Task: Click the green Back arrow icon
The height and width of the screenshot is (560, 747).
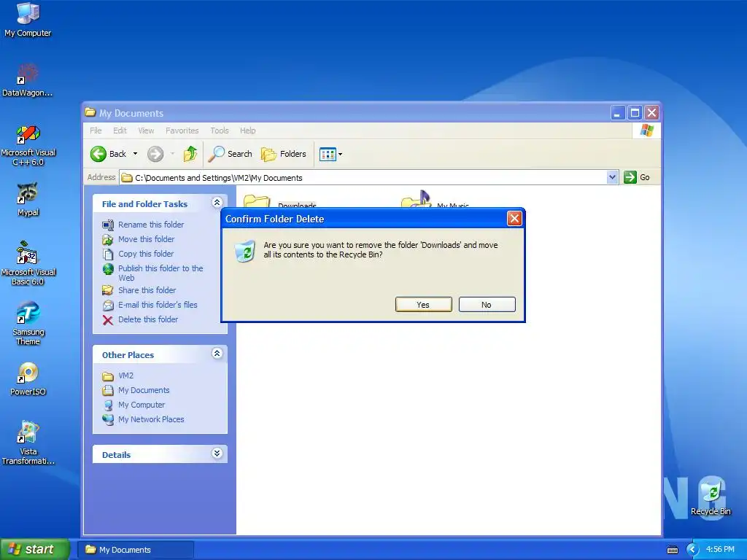Action: coord(98,154)
